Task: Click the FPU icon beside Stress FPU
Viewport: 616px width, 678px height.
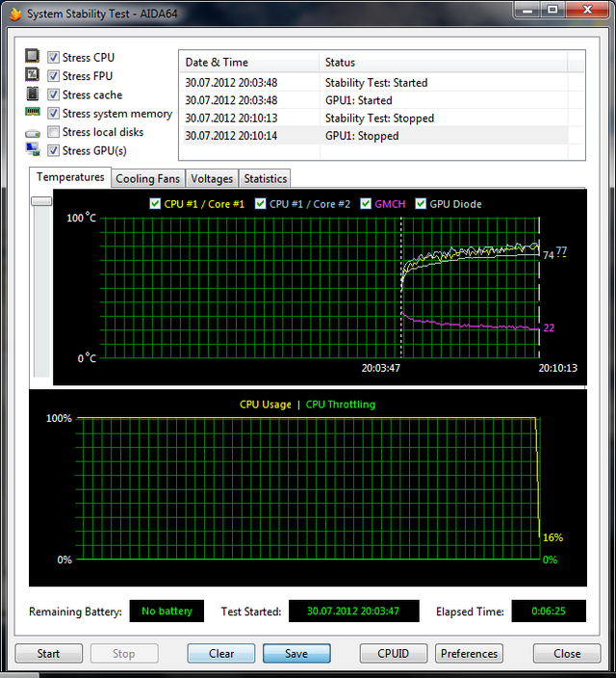Action: coord(33,76)
